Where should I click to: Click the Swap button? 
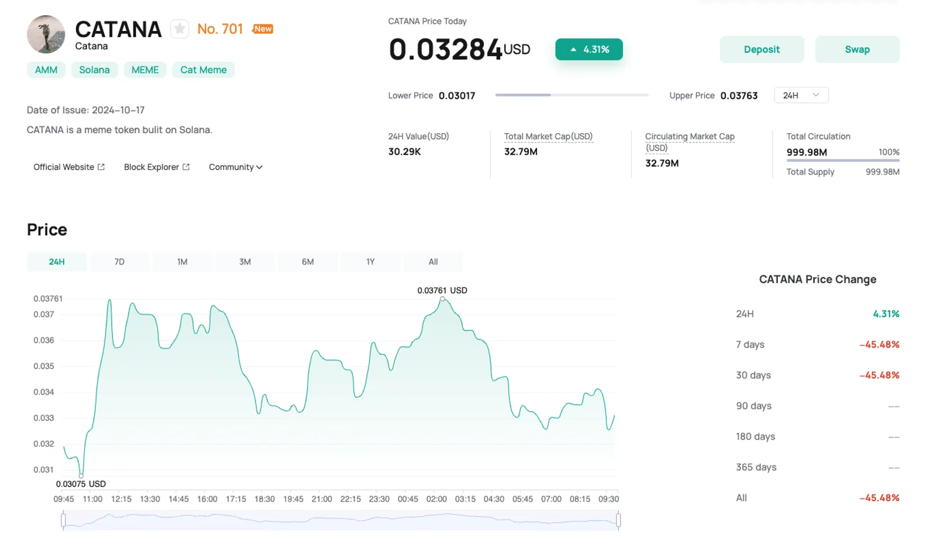(x=857, y=50)
